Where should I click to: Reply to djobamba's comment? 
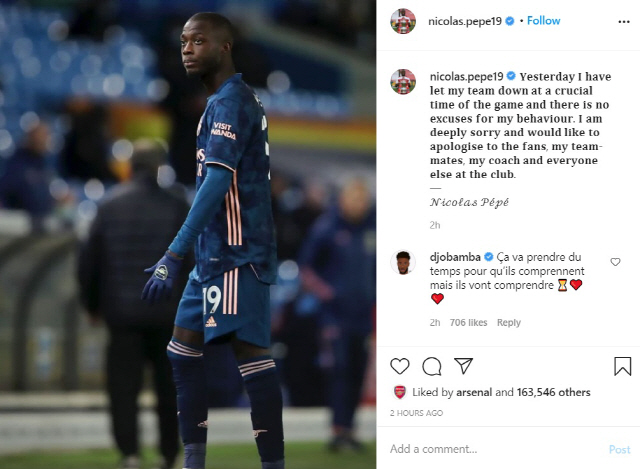pyautogui.click(x=509, y=322)
